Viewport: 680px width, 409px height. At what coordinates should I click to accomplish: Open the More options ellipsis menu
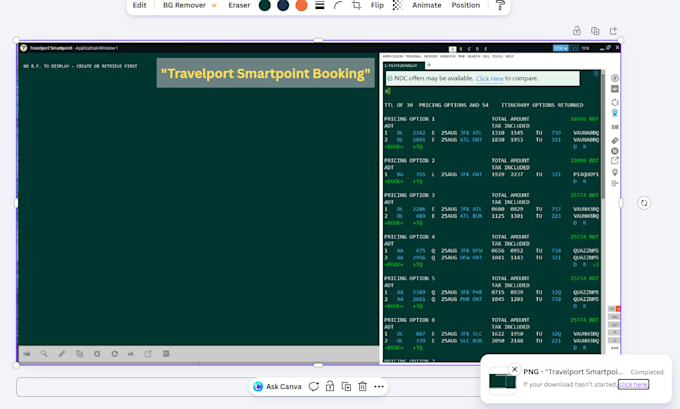pyautogui.click(x=379, y=386)
